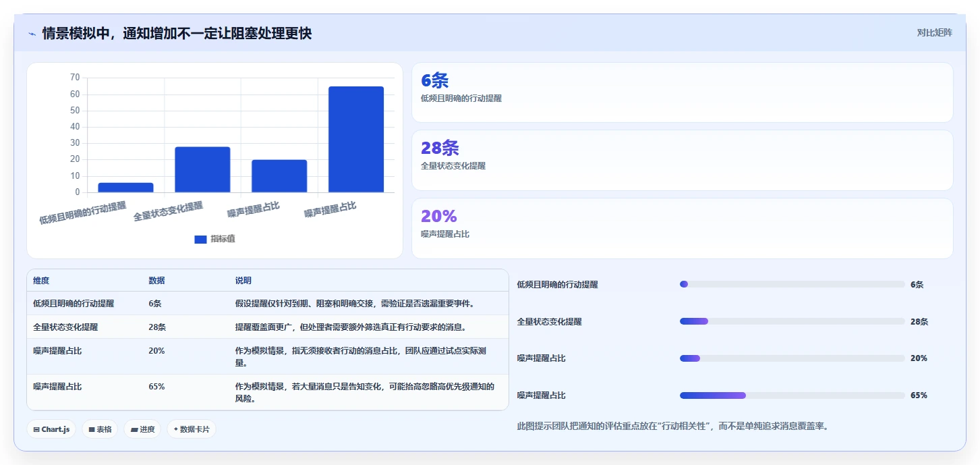980x465 pixels.
Task: Select table cell 全量状态变化提醒
Action: (65, 327)
